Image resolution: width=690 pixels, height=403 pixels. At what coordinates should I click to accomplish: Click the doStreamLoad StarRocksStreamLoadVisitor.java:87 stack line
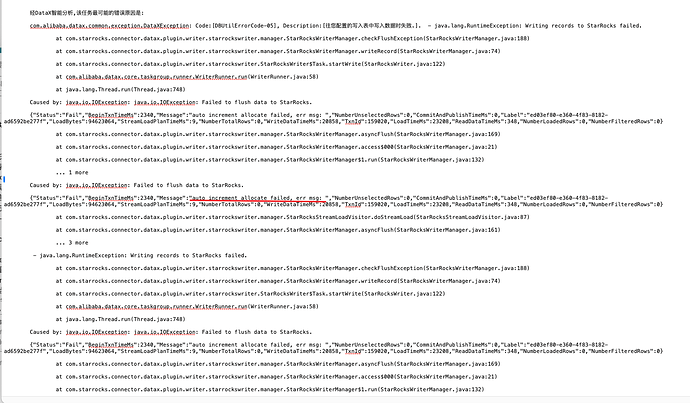pyautogui.click(x=293, y=217)
